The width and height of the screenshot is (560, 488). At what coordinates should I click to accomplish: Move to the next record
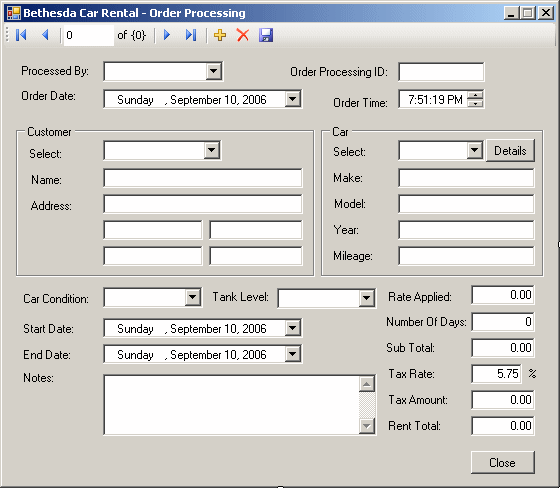pos(166,35)
